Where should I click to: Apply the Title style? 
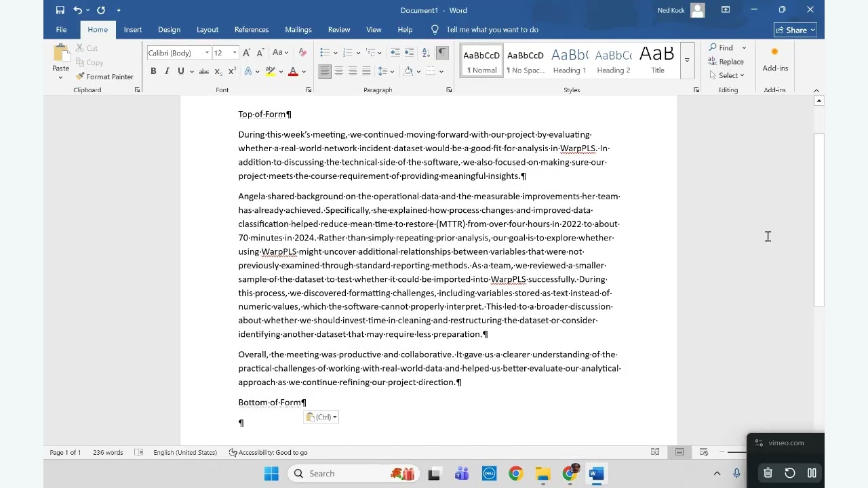(x=658, y=60)
